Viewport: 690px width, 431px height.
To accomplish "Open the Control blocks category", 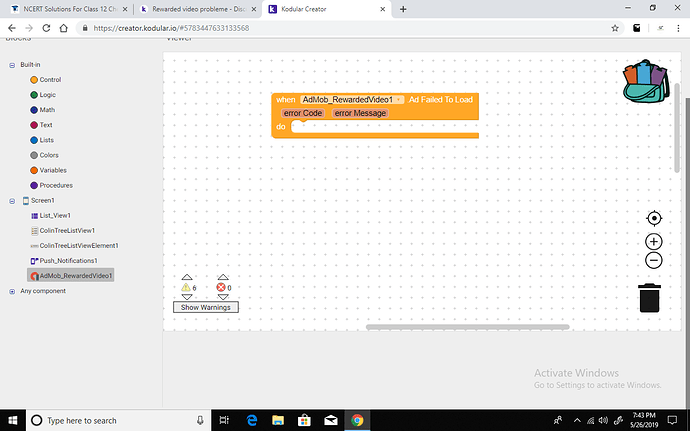I will click(x=46, y=80).
